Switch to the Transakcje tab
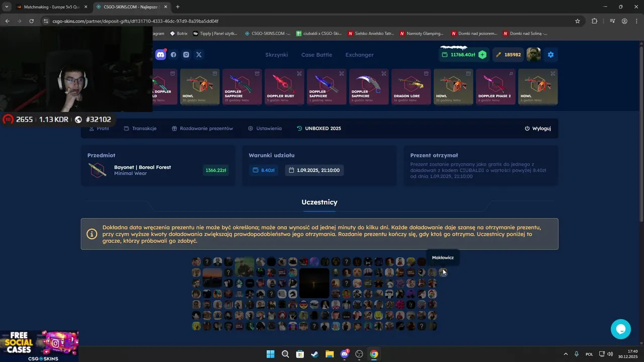 140,129
